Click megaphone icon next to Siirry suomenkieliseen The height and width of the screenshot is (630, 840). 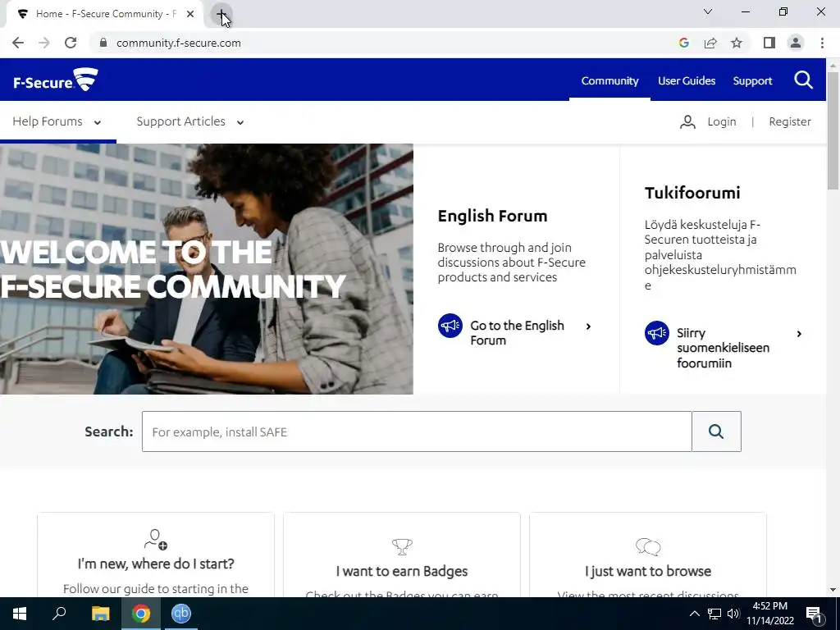tap(657, 333)
